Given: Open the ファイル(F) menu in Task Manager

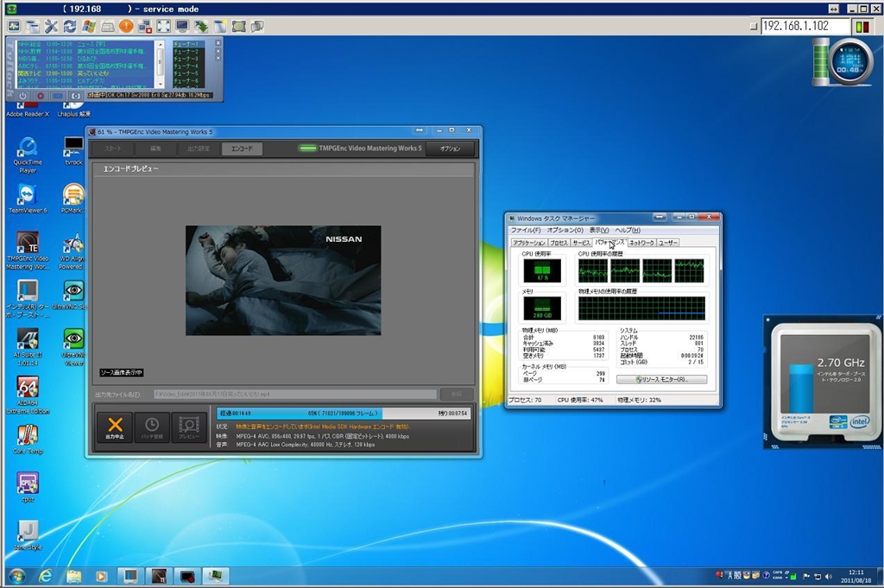Looking at the screenshot, I should click(x=526, y=231).
